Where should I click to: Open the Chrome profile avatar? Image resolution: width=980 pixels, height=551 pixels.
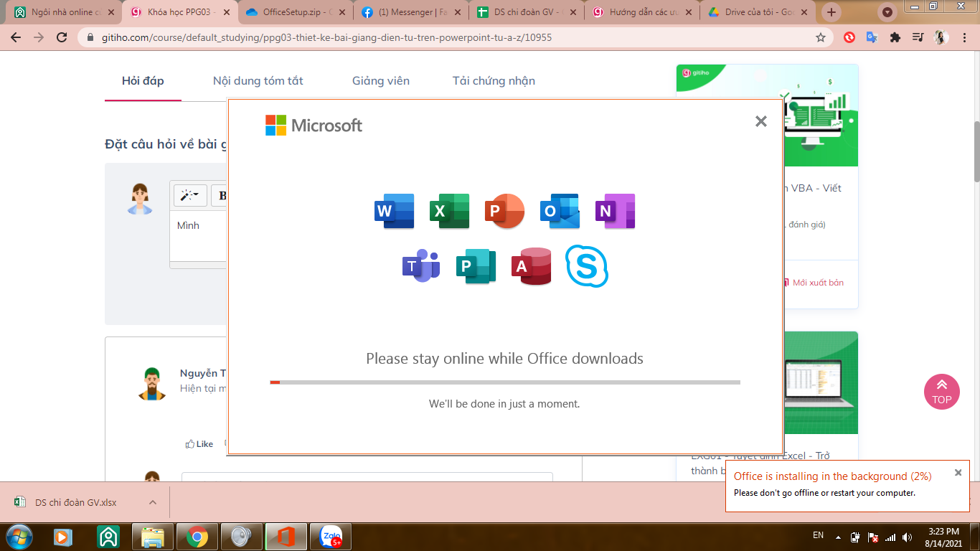click(x=941, y=37)
